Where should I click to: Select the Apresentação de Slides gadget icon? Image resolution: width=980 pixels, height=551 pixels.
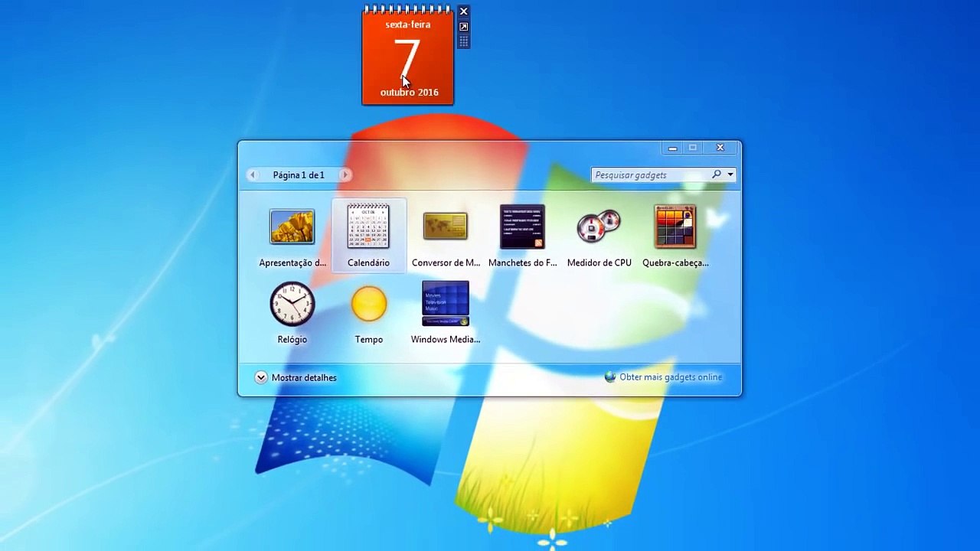292,227
